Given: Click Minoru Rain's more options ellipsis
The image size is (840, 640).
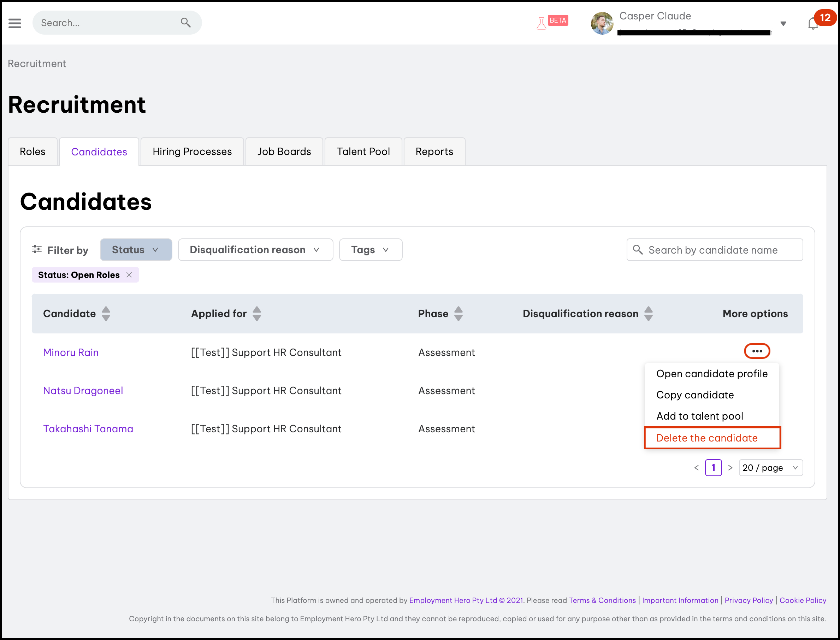Looking at the screenshot, I should (757, 351).
